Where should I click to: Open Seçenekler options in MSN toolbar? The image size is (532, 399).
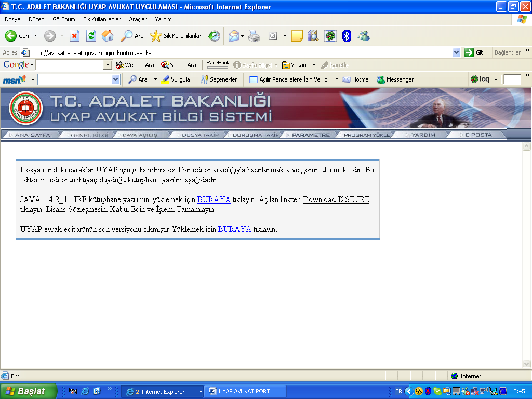(x=219, y=79)
